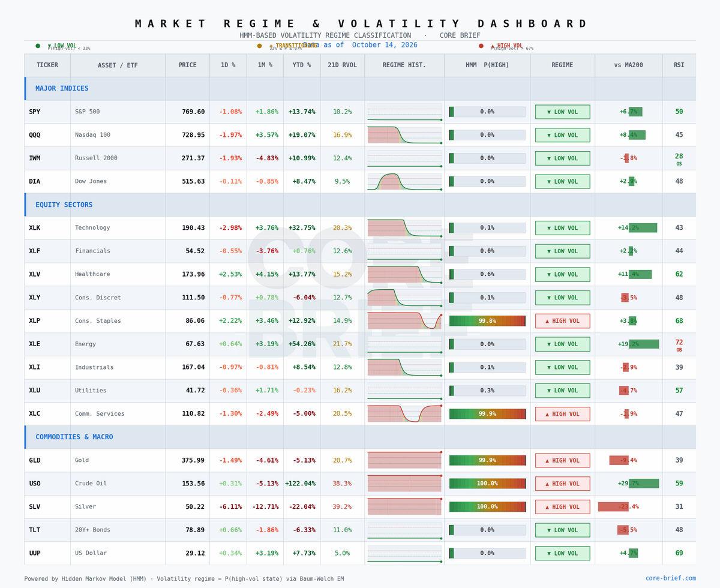Click the red HIGH VOL legend dot
This screenshot has height=588, width=720.
pos(481,46)
